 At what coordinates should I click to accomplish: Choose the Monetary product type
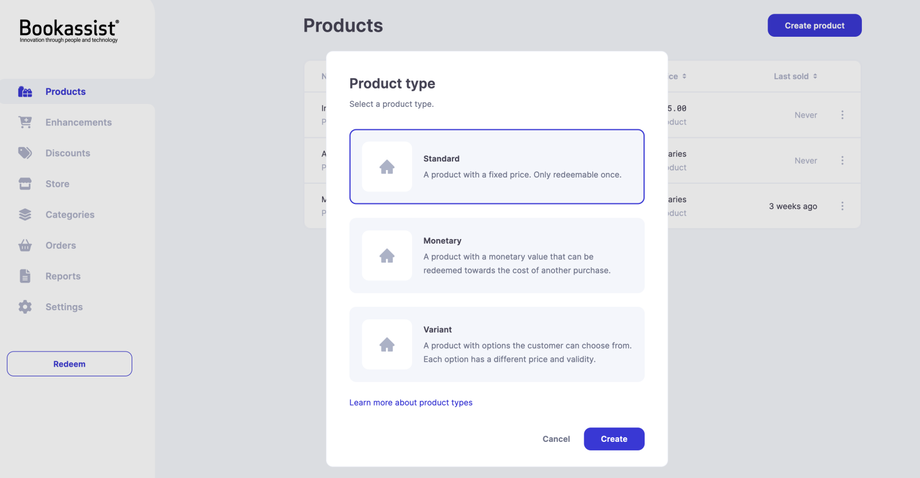coord(496,256)
